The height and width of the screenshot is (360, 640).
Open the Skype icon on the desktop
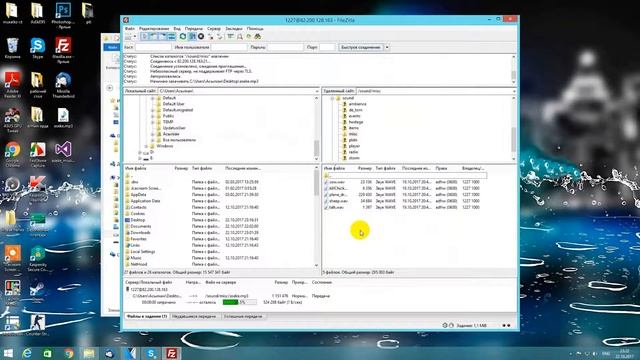[38, 49]
